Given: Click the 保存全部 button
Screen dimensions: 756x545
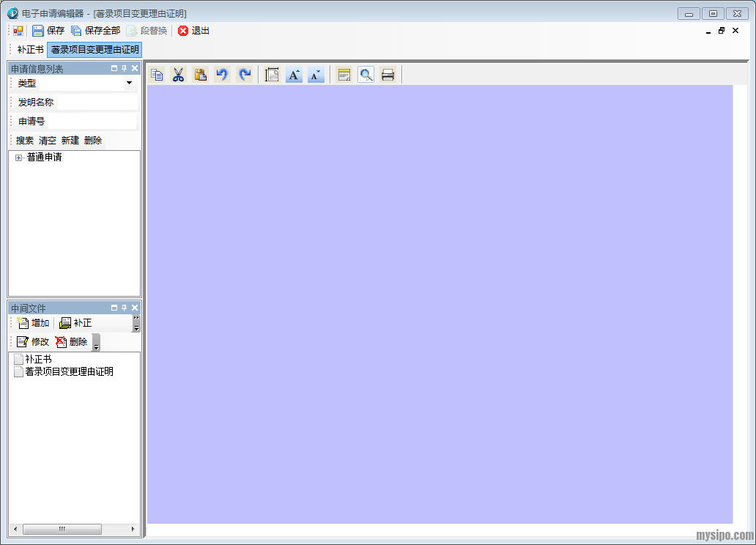Looking at the screenshot, I should 95,31.
